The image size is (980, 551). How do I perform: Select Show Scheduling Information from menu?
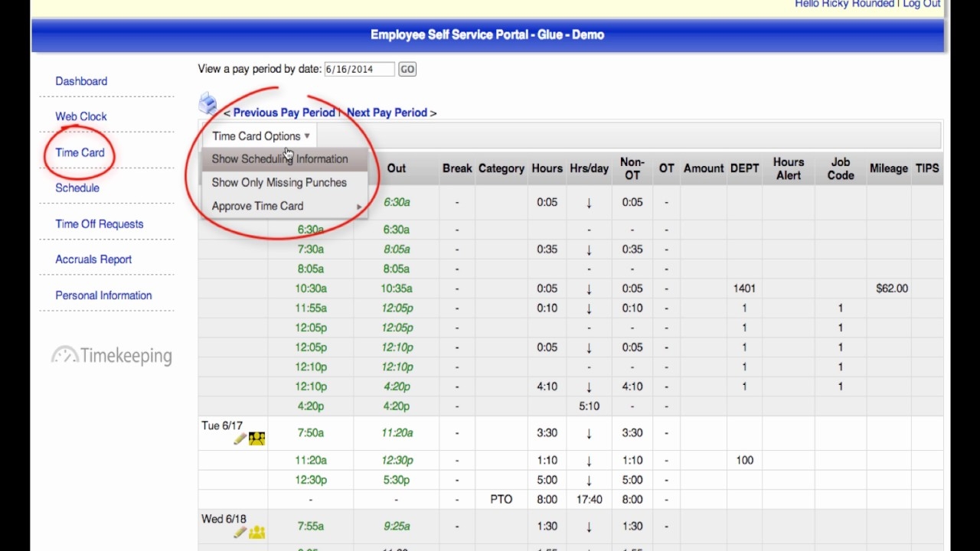[x=279, y=159]
